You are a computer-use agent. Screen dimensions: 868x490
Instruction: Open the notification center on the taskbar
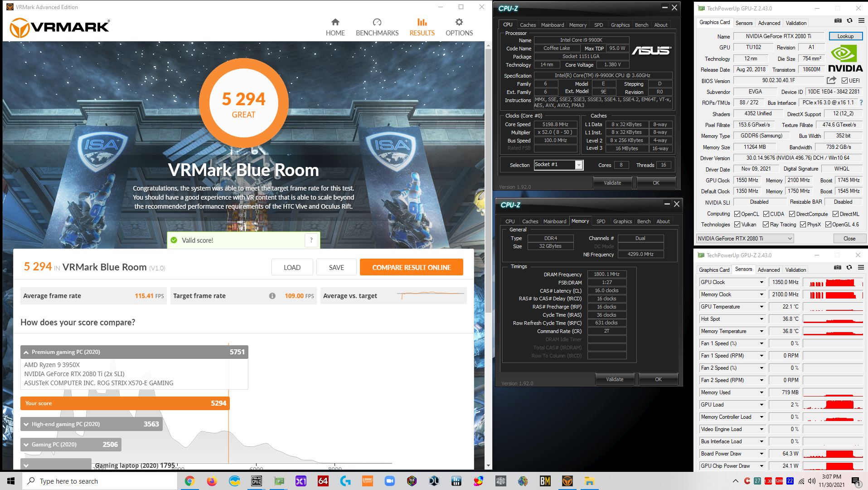tap(855, 481)
